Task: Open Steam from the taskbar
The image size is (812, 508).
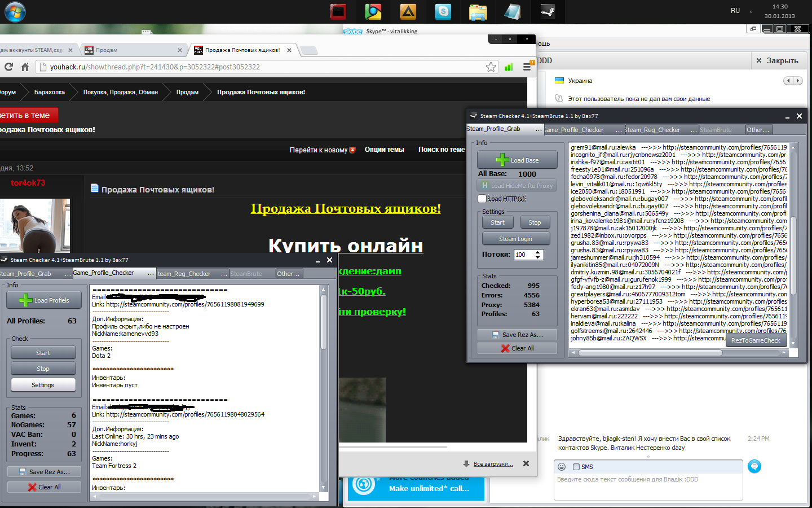Action: (547, 11)
